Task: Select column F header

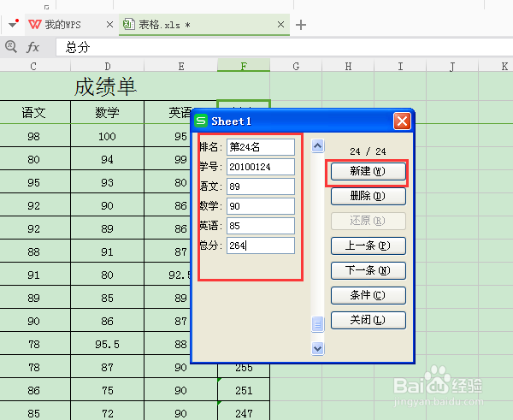Action: pyautogui.click(x=244, y=66)
